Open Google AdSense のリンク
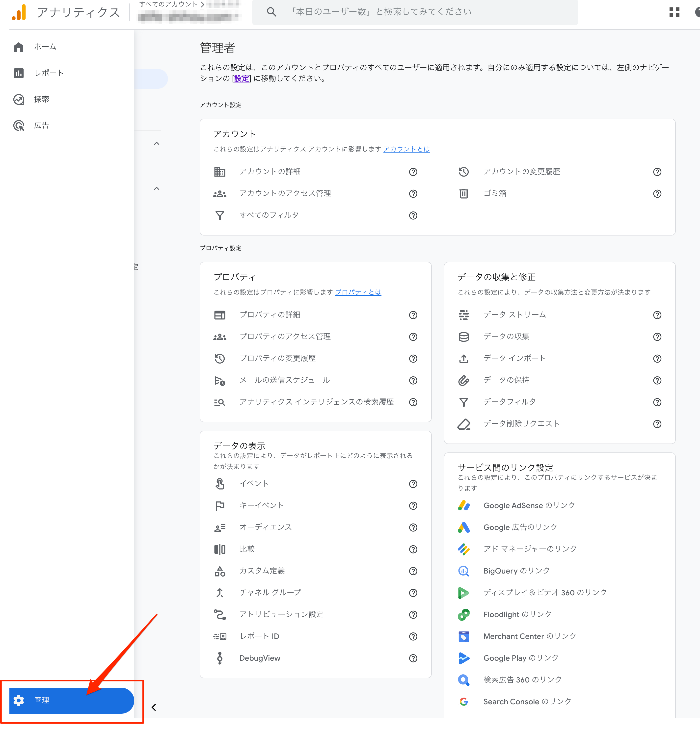Viewport: 700px width, 734px height. (529, 506)
